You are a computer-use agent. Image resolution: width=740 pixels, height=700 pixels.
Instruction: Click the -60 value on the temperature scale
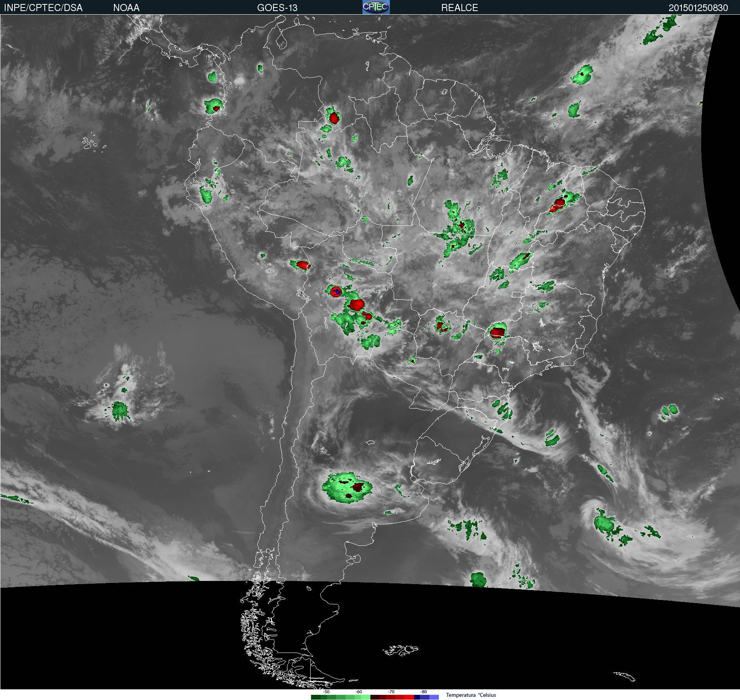tap(359, 692)
